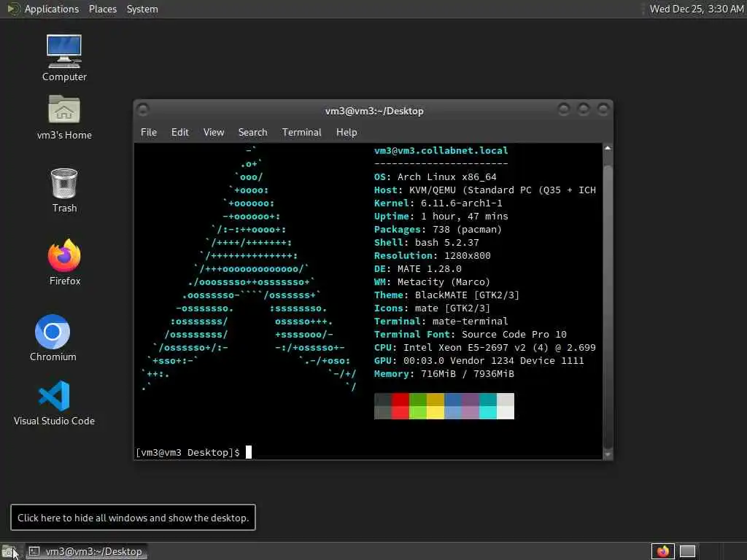The width and height of the screenshot is (747, 560).
Task: Open the terminal Edit menu
Action: 180,132
